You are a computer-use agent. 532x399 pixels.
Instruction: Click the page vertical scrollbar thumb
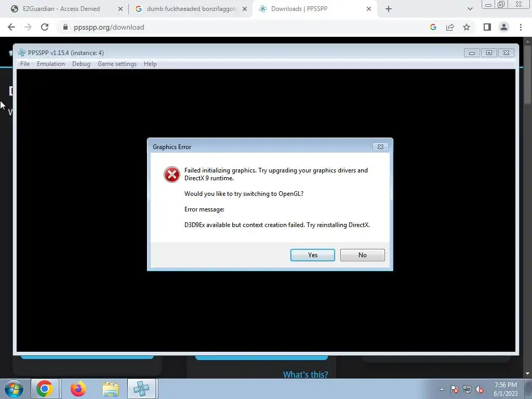click(x=527, y=75)
